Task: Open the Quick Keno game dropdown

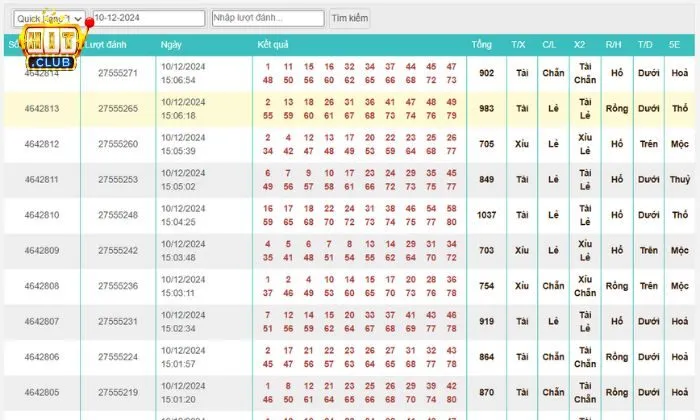Action: 49,19
